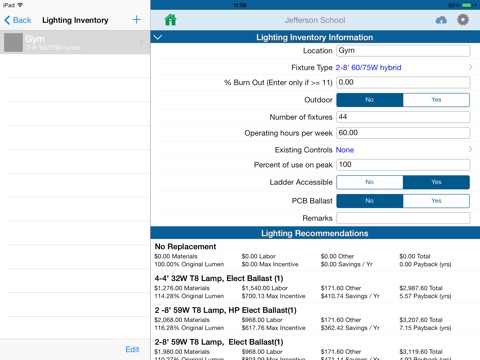Tap Existing Controls value None
This screenshot has width=480, height=360.
(345, 150)
